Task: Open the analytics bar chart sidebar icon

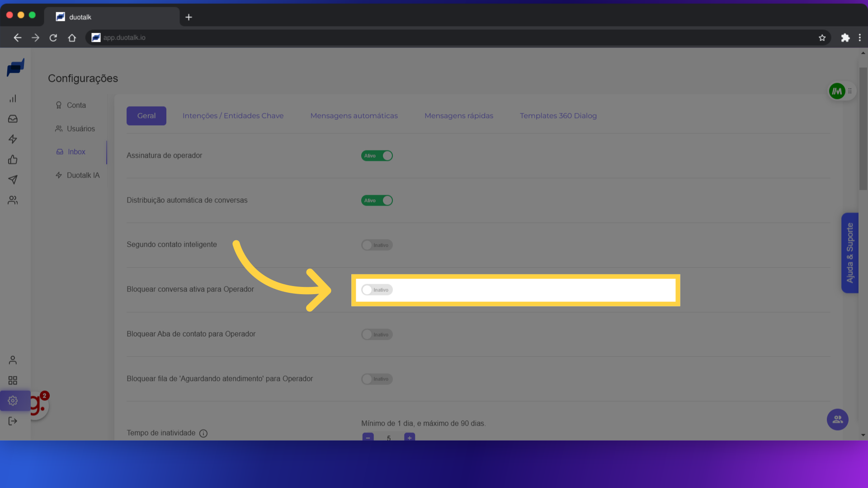Action: 13,99
